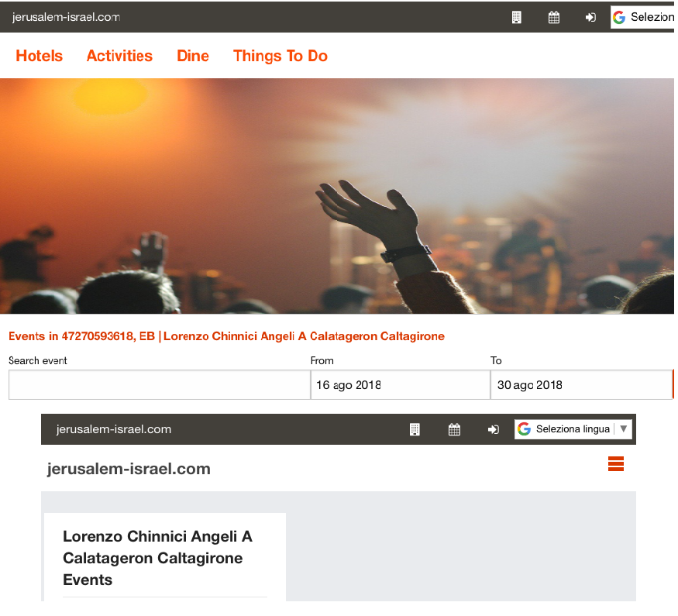Go to the Dine section
The image size is (678, 616).
pos(193,56)
